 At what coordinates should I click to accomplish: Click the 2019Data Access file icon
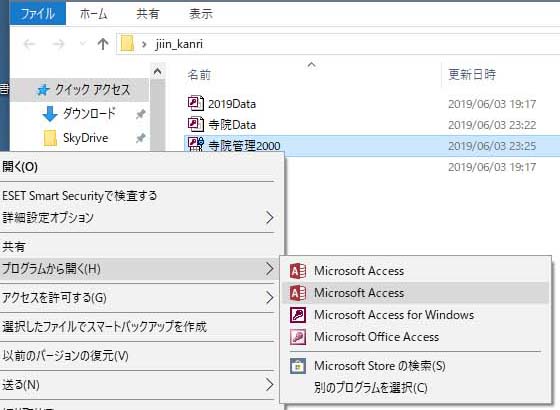click(196, 103)
